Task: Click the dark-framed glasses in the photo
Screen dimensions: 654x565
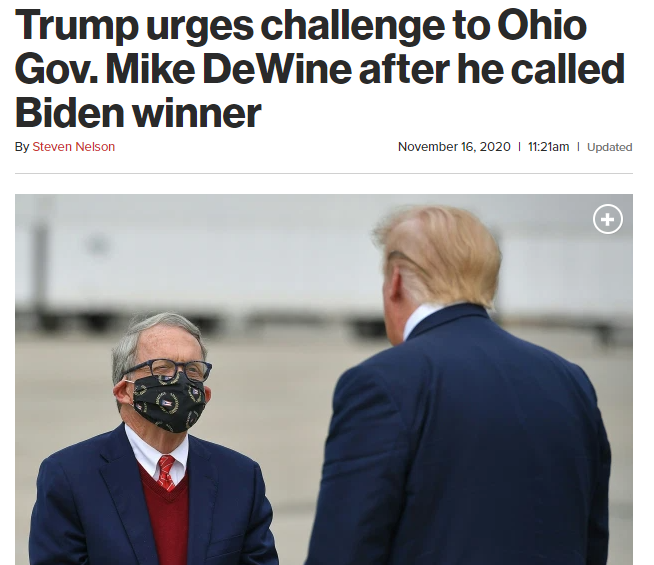Action: [x=169, y=370]
